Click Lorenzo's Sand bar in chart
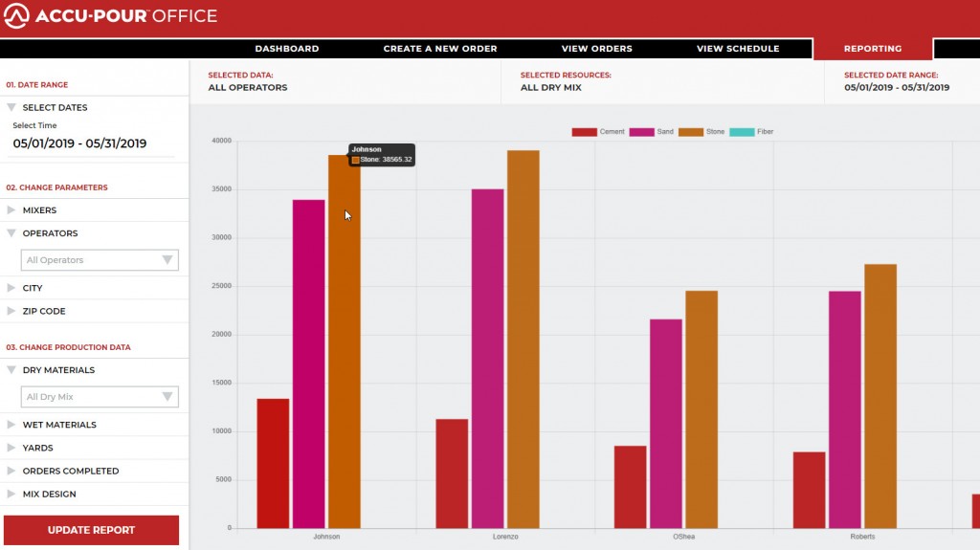Image resolution: width=980 pixels, height=550 pixels. point(487,359)
